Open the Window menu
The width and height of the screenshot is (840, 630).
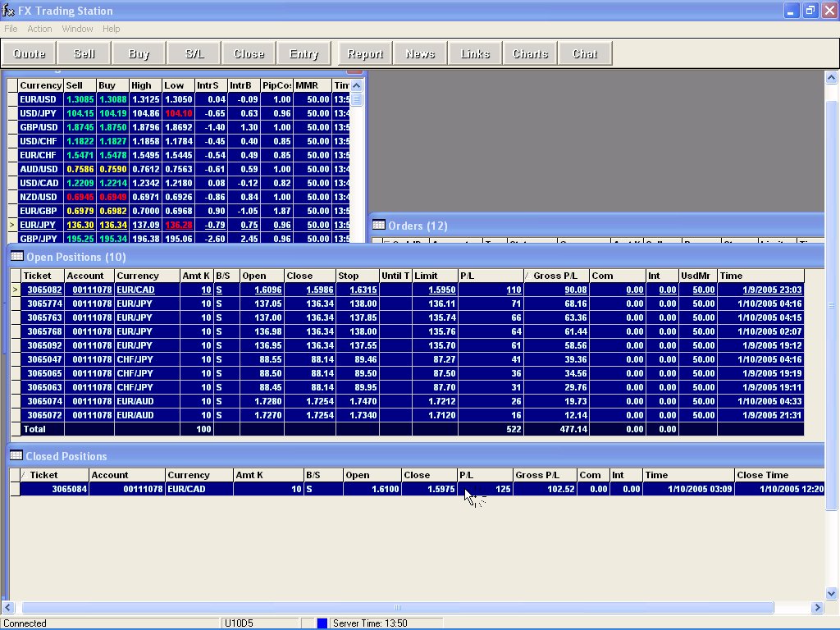click(x=77, y=29)
